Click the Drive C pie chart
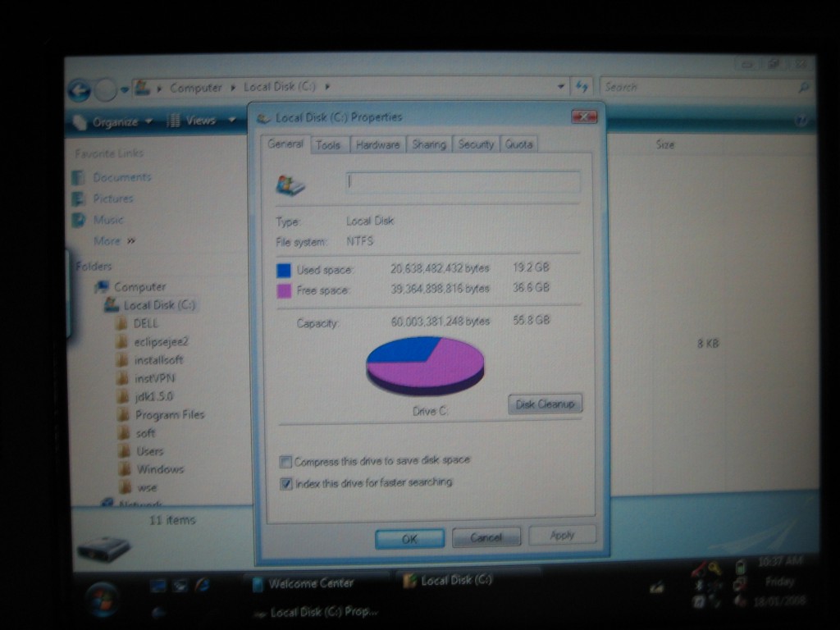This screenshot has width=840, height=630. click(x=425, y=366)
